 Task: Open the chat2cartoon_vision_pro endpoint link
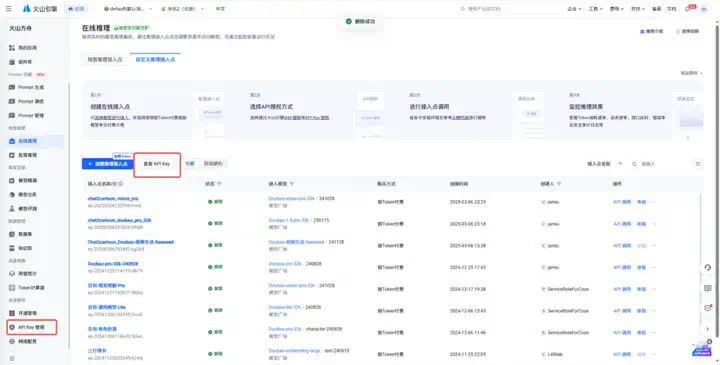[x=113, y=199]
